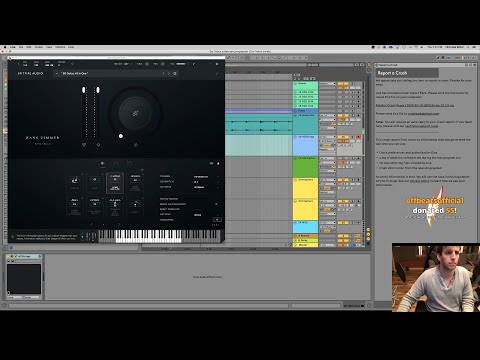Toggle the top yellow mixer section show/hide button
480x360 pixels.
pos(368,230)
